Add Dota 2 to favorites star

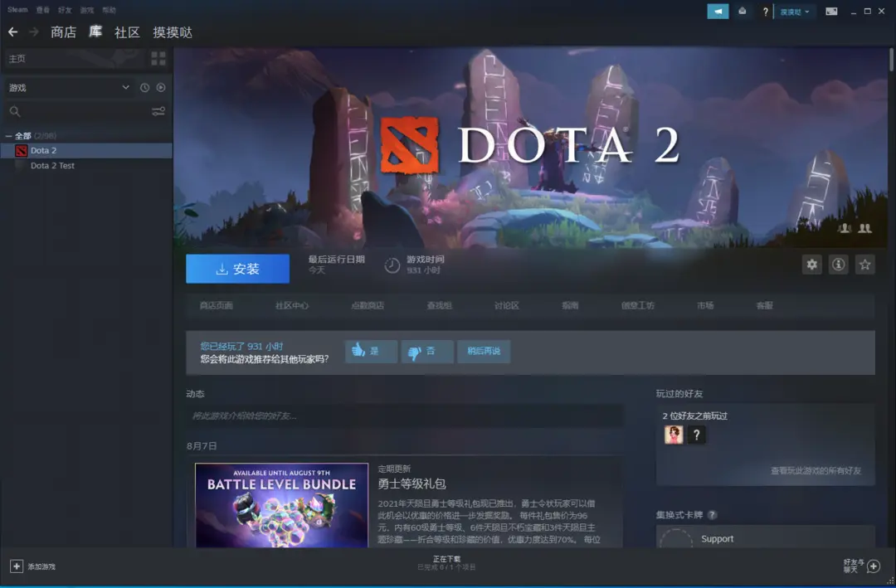(x=865, y=265)
